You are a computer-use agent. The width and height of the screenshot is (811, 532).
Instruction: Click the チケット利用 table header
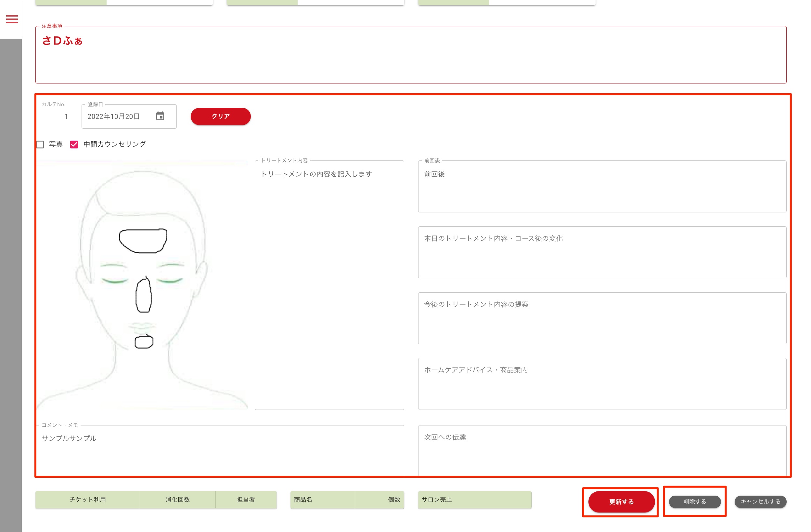coord(88,500)
